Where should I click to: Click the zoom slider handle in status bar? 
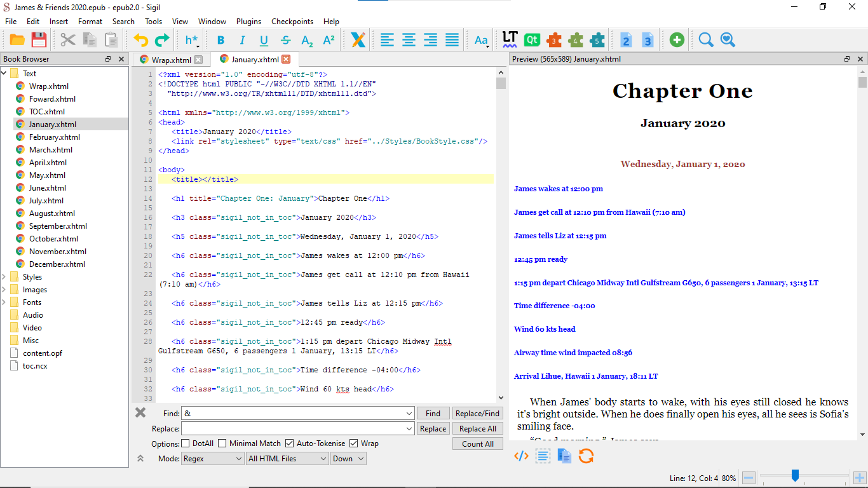coord(794,475)
